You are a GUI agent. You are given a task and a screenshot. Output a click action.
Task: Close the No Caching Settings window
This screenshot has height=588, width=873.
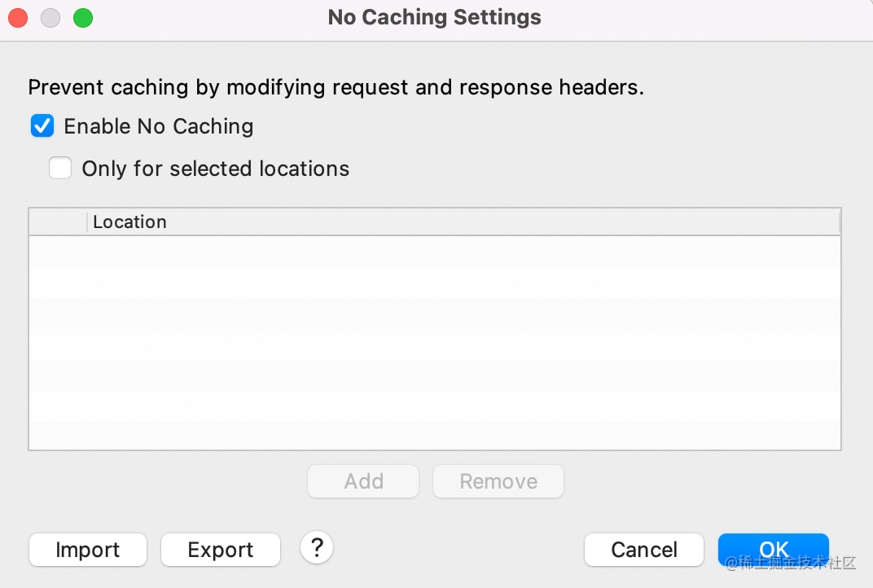pos(18,18)
